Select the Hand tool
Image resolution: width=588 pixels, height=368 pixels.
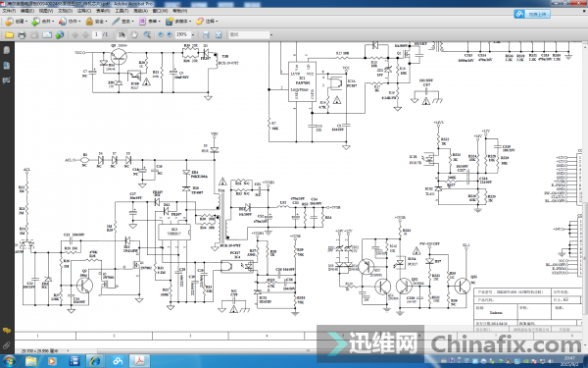[134, 35]
